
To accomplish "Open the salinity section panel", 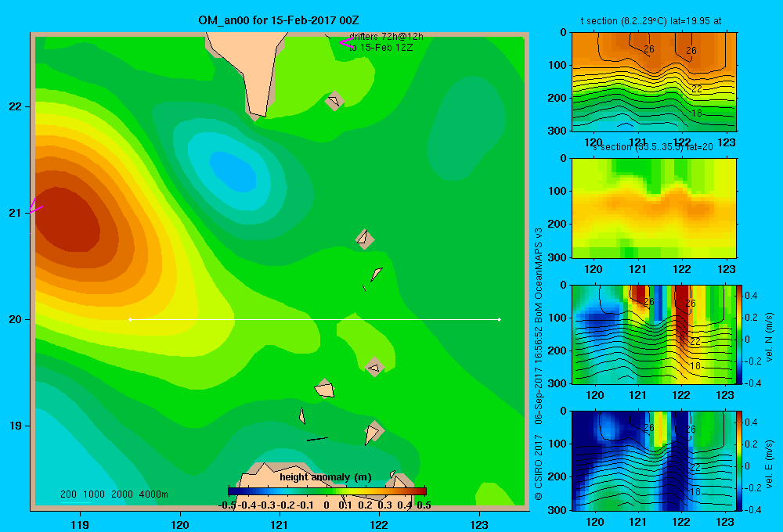I will (654, 208).
